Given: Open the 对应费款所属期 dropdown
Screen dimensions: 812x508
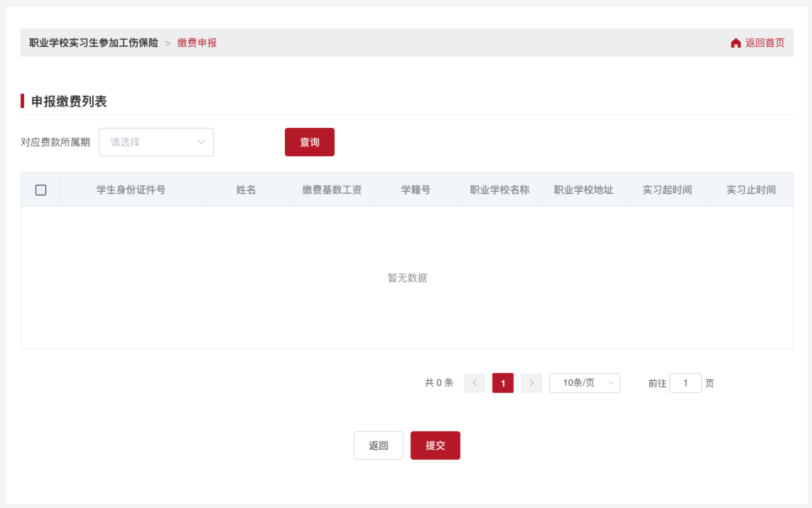Looking at the screenshot, I should click(156, 142).
